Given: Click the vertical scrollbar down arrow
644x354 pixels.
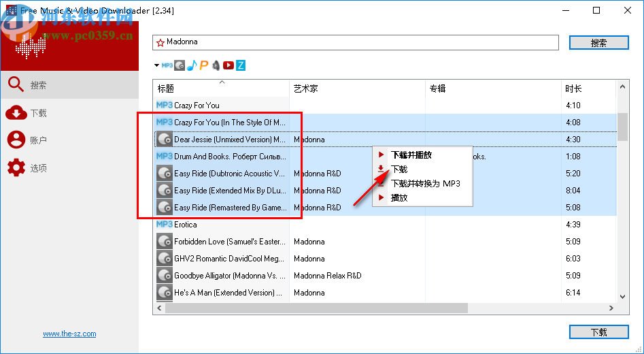Looking at the screenshot, I should point(623,296).
